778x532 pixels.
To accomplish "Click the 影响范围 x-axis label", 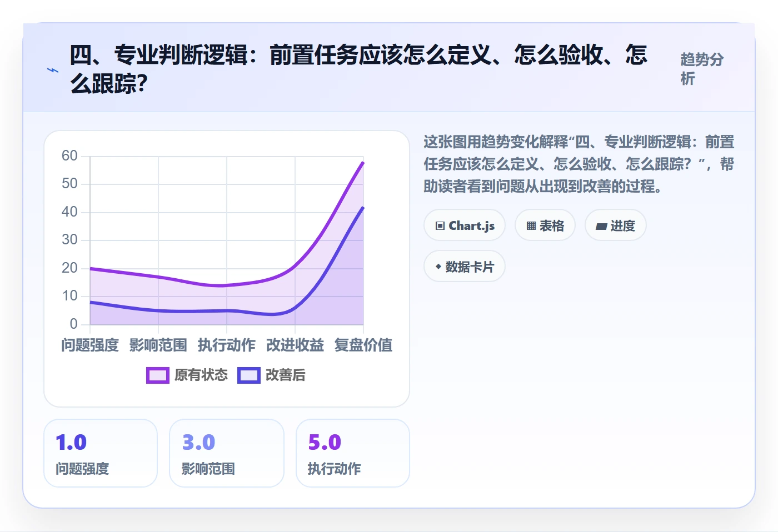I will [x=158, y=345].
